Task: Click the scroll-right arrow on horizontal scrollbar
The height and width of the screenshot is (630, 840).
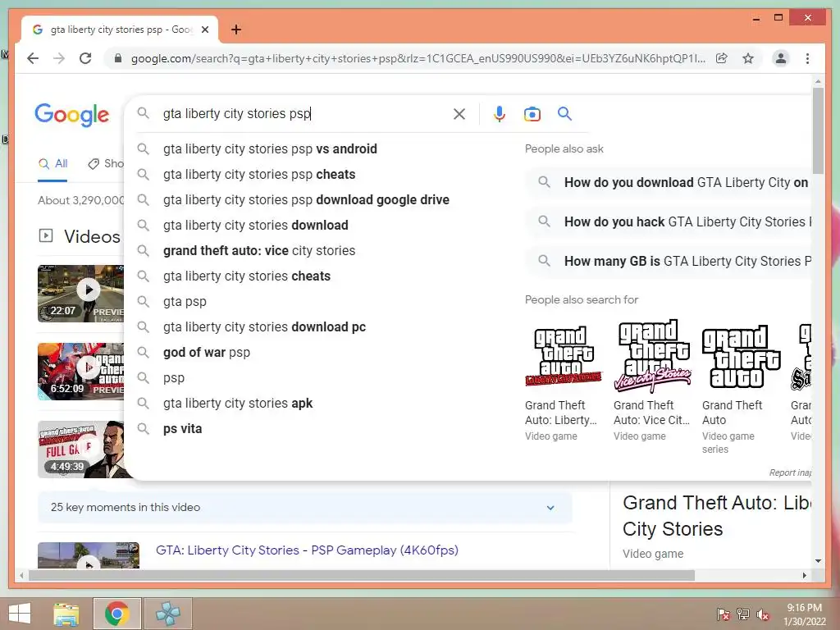Action: pos(804,575)
